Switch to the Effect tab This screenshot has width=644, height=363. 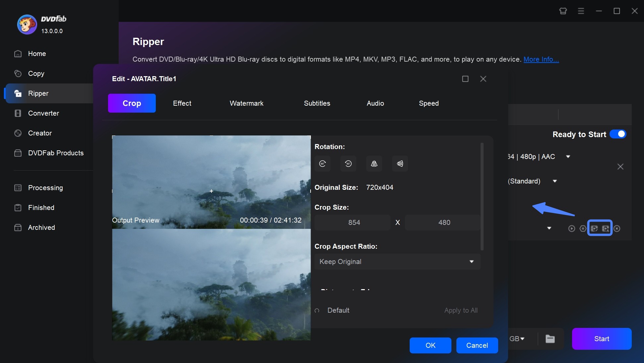(x=182, y=103)
